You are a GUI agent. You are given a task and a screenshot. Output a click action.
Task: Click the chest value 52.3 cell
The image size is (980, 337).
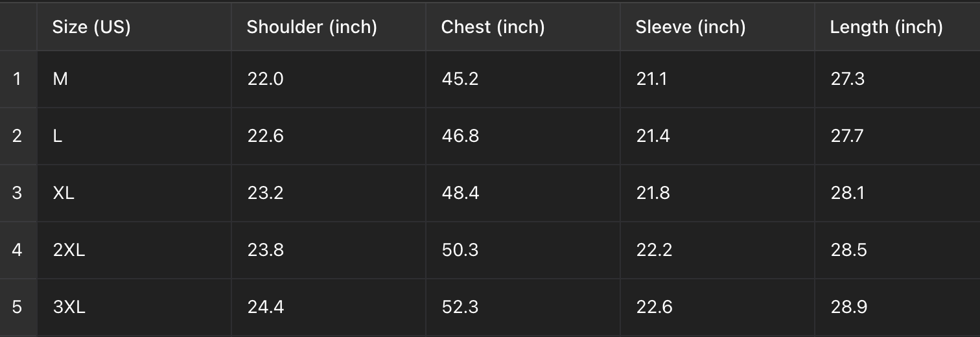(x=523, y=307)
